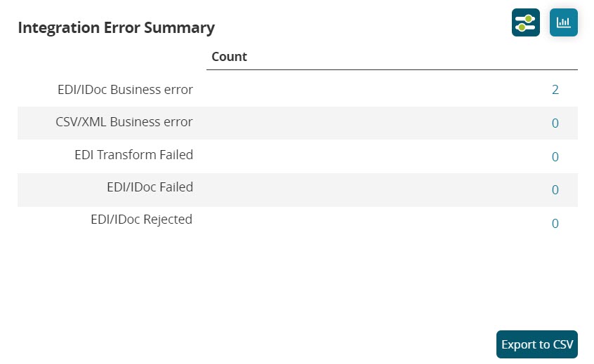
Task: Click the 'EDI/IDoc Failed' label
Action: [x=150, y=187]
